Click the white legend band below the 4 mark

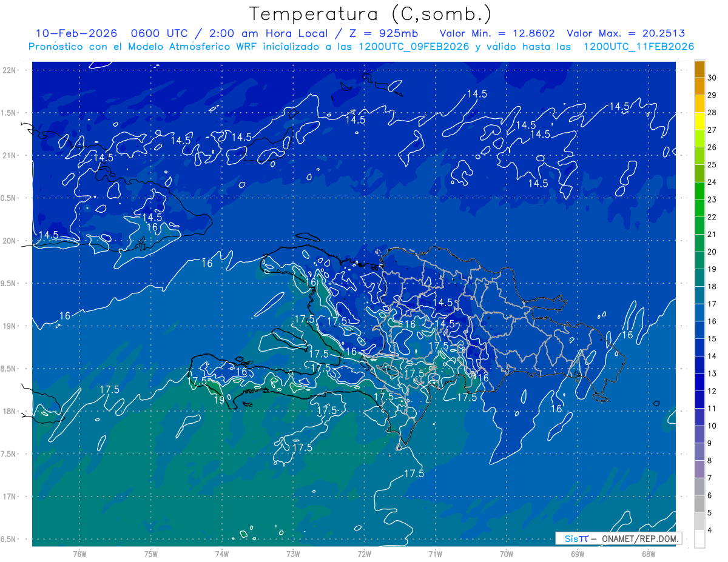[699, 539]
